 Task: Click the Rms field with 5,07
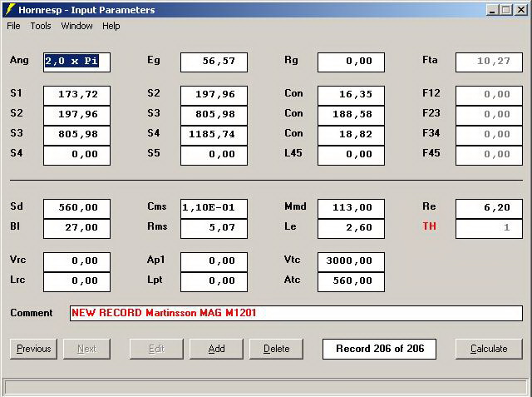click(x=214, y=229)
